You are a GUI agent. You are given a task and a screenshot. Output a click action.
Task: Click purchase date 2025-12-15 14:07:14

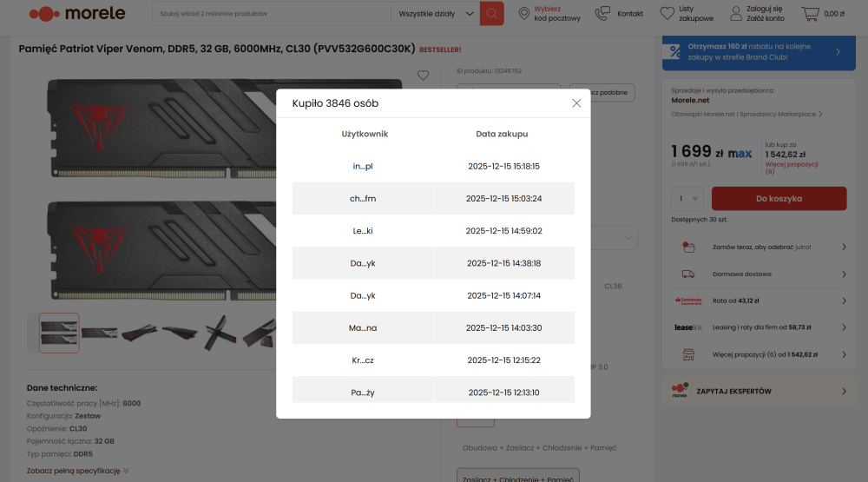(x=503, y=296)
